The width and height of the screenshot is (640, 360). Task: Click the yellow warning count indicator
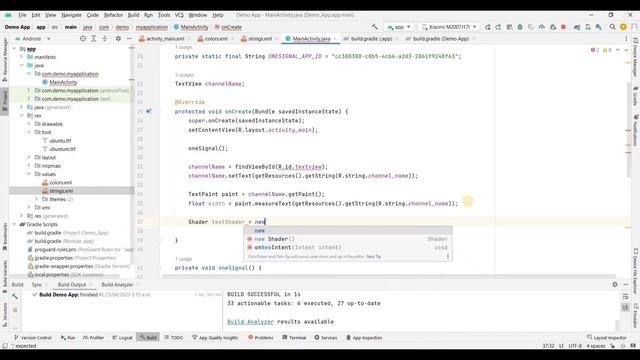tap(607, 50)
